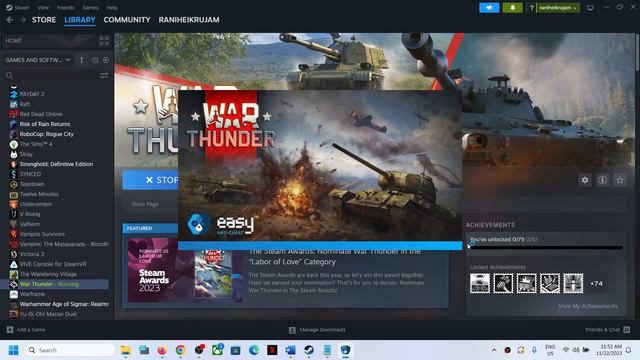Click the Manage Downloads icon
The height and width of the screenshot is (360, 640).
tap(292, 330)
